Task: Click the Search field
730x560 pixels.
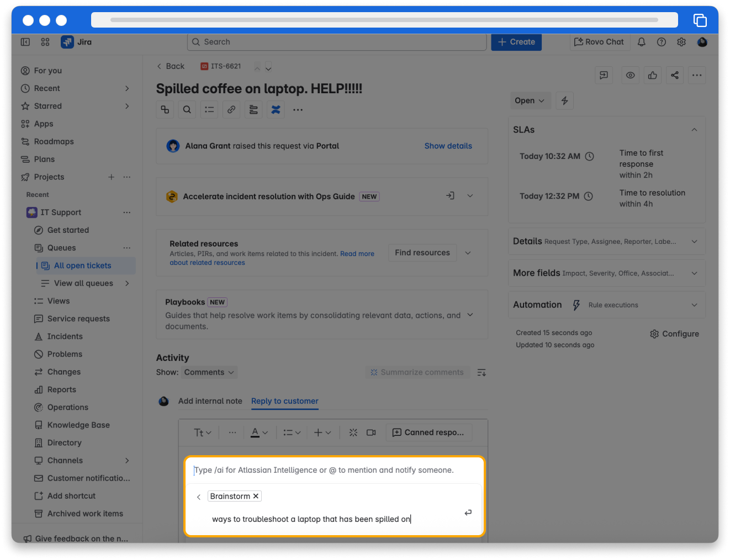Action: pyautogui.click(x=337, y=42)
